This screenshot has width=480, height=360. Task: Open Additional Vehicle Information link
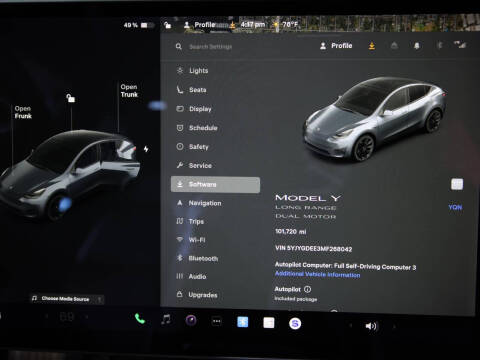tap(317, 274)
